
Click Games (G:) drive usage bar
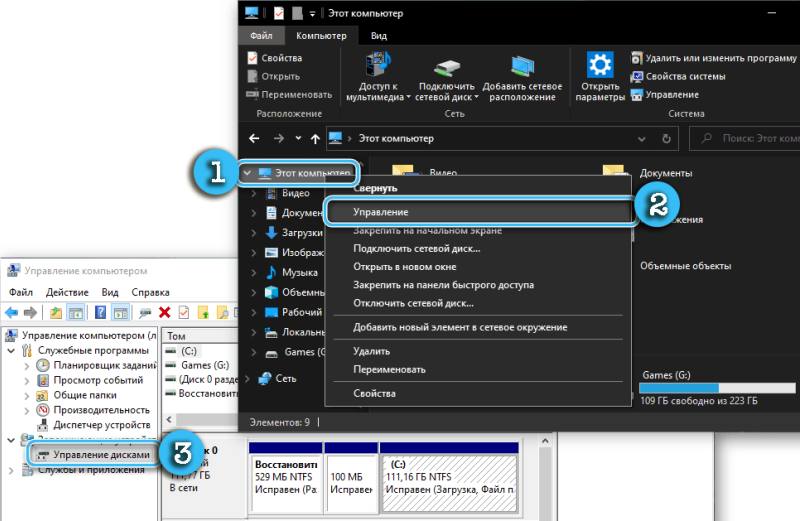tap(717, 388)
